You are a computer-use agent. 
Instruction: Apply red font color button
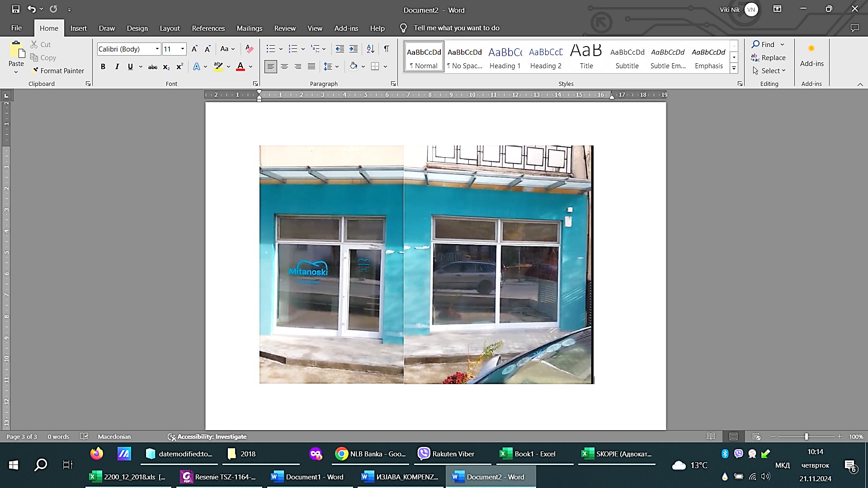pos(241,67)
